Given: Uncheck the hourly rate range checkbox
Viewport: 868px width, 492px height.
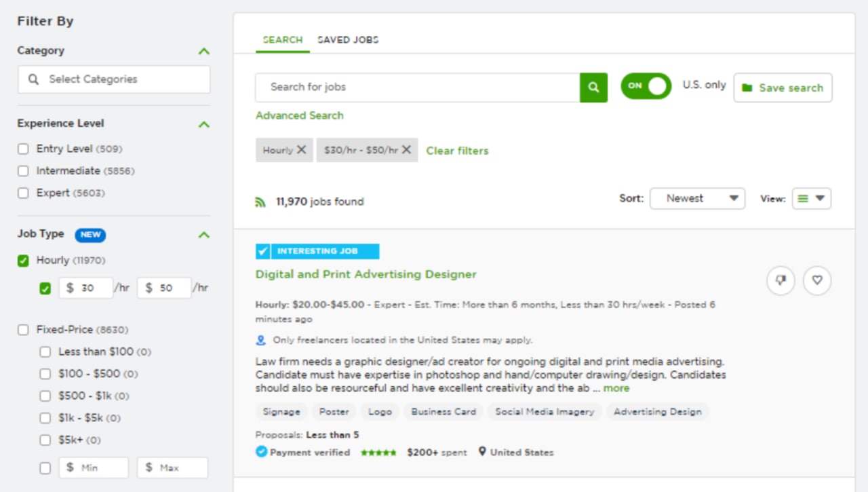Looking at the screenshot, I should coord(45,288).
